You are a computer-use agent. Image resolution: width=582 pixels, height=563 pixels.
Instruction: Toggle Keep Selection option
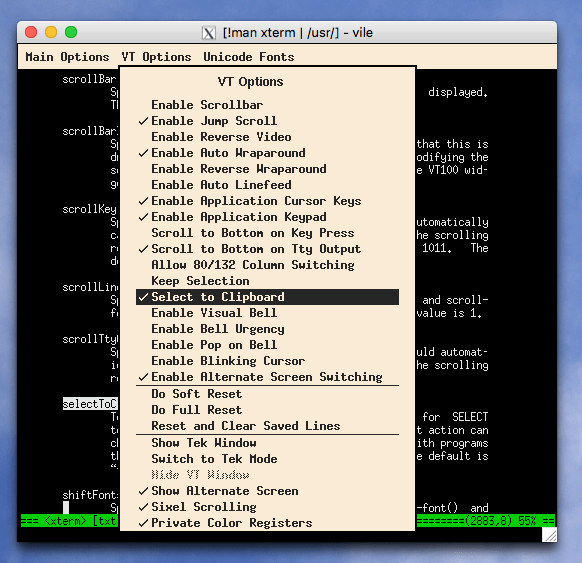(267, 281)
